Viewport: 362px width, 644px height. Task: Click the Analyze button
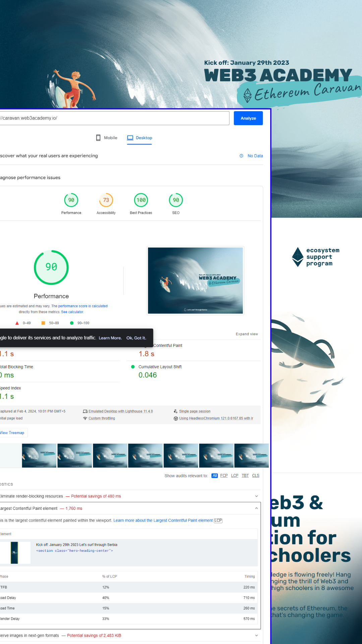point(248,118)
